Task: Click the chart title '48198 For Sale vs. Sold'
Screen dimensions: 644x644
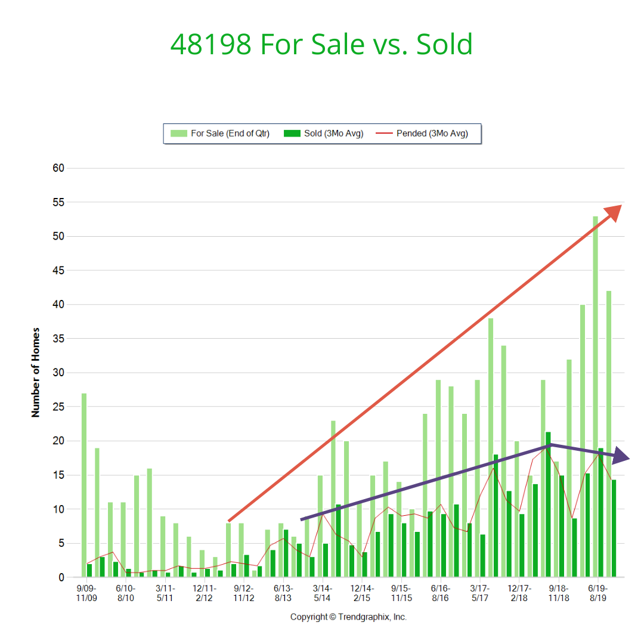Action: pyautogui.click(x=321, y=44)
